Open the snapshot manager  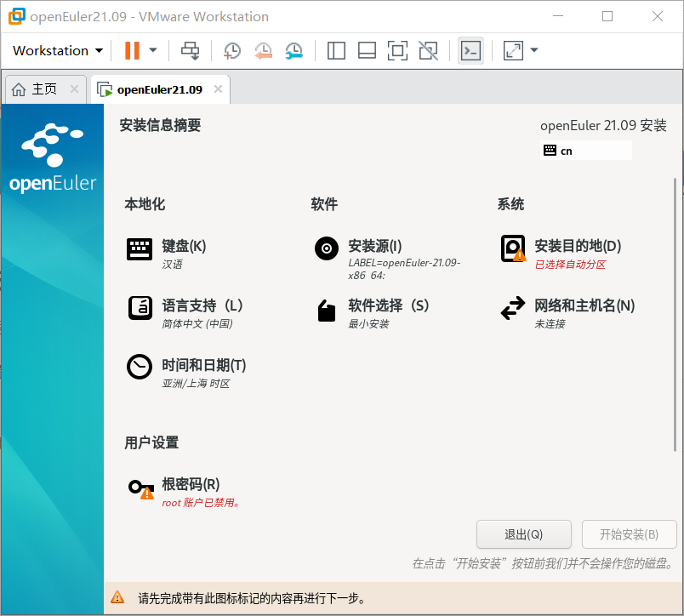coord(294,50)
